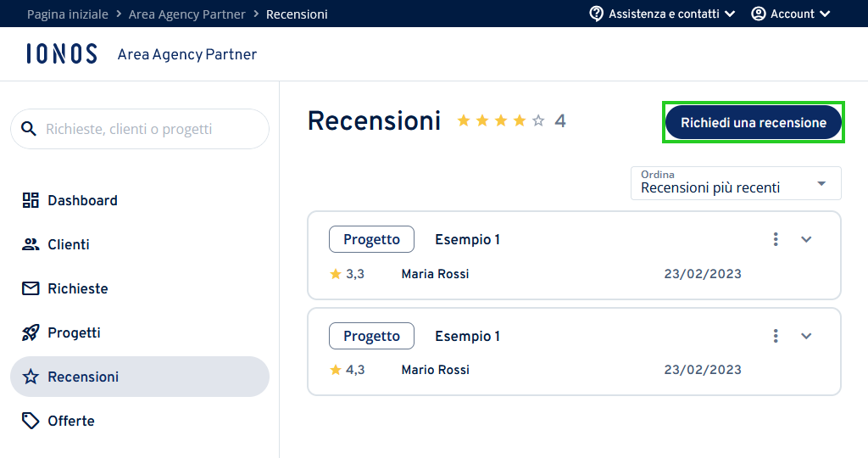
Task: Select the Clienti people icon
Action: tap(31, 244)
